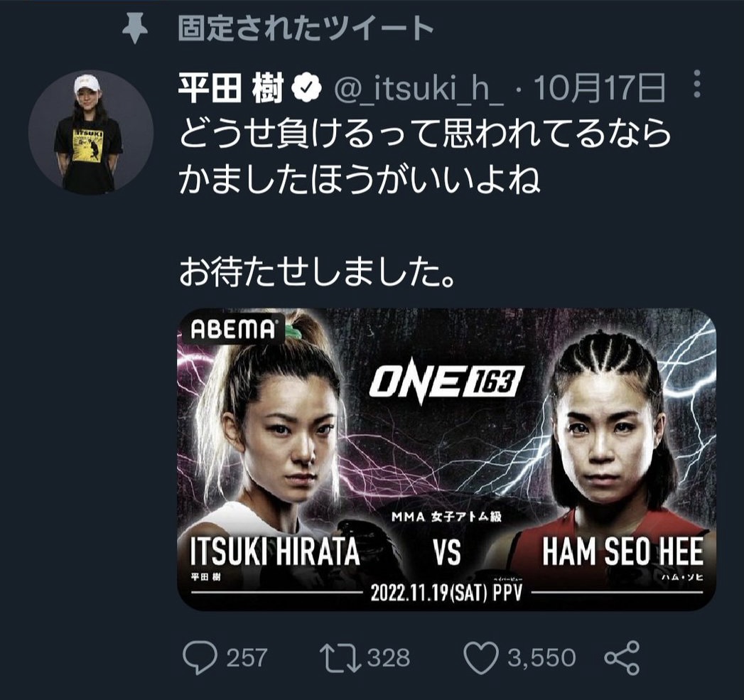The image size is (744, 700).
Task: Open the three-dot more options menu
Action: [697, 84]
